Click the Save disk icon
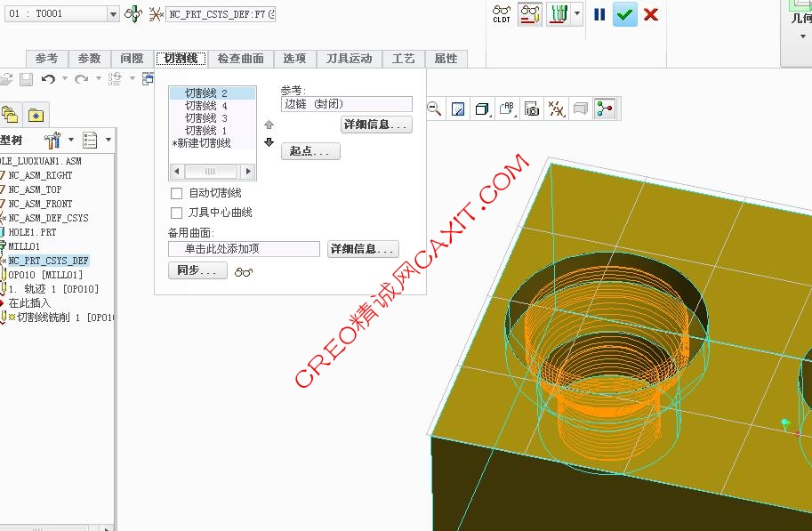Viewport: 812px width, 531px height. pos(26,79)
